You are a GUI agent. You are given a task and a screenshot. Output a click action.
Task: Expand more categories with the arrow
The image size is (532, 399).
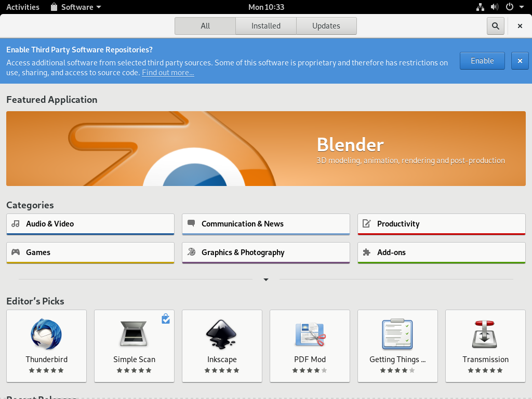pos(266,280)
